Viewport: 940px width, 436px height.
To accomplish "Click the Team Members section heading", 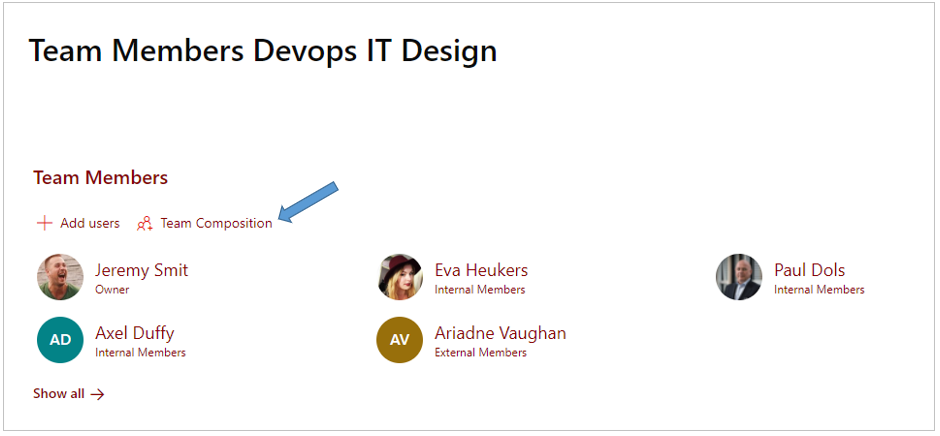I will point(101,178).
